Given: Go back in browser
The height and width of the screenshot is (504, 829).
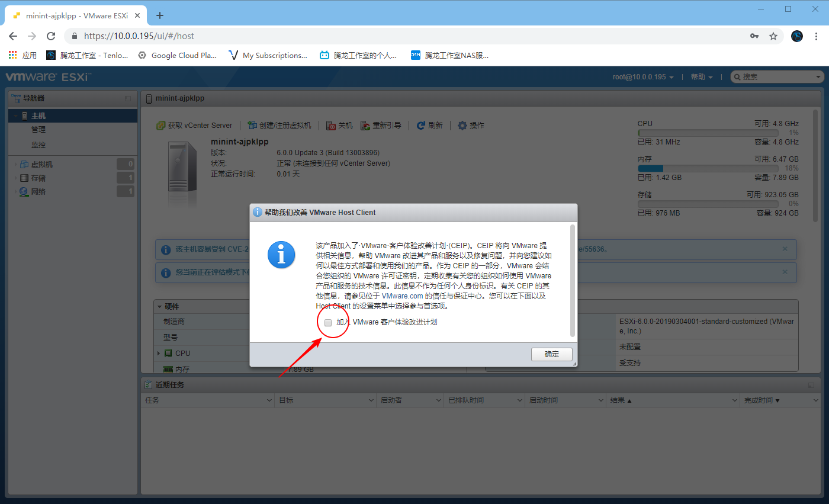Looking at the screenshot, I should click(13, 36).
